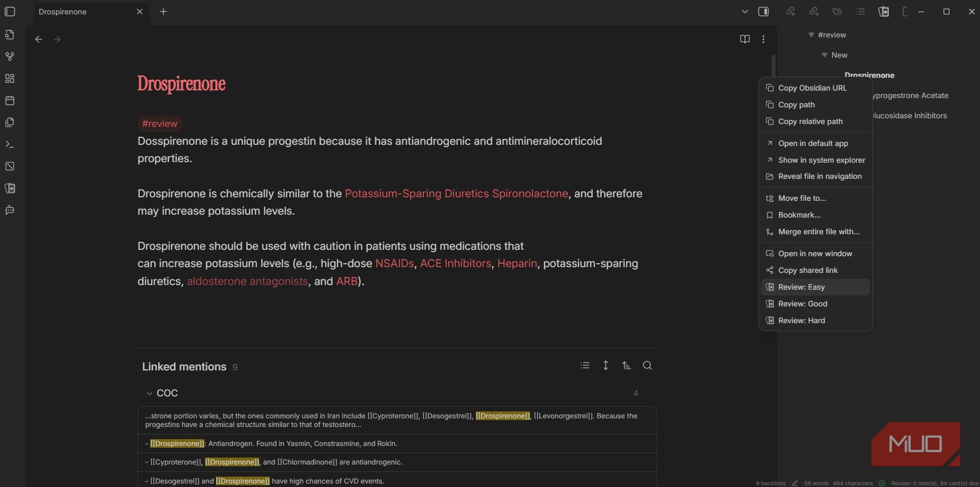The image size is (980, 487).
Task: Open the note's more options menu
Action: coord(763,39)
